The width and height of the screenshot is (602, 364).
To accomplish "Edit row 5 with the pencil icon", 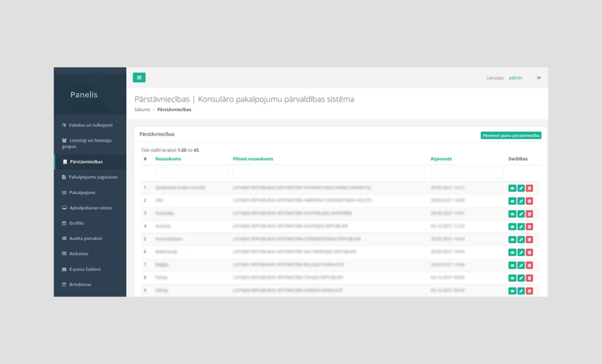I will click(x=521, y=240).
